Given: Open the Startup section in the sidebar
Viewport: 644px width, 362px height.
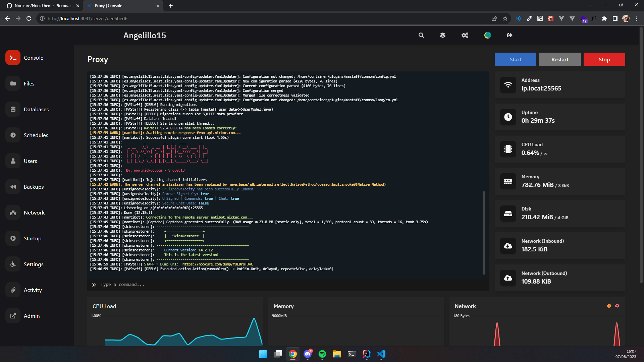Looking at the screenshot, I should pyautogui.click(x=33, y=238).
